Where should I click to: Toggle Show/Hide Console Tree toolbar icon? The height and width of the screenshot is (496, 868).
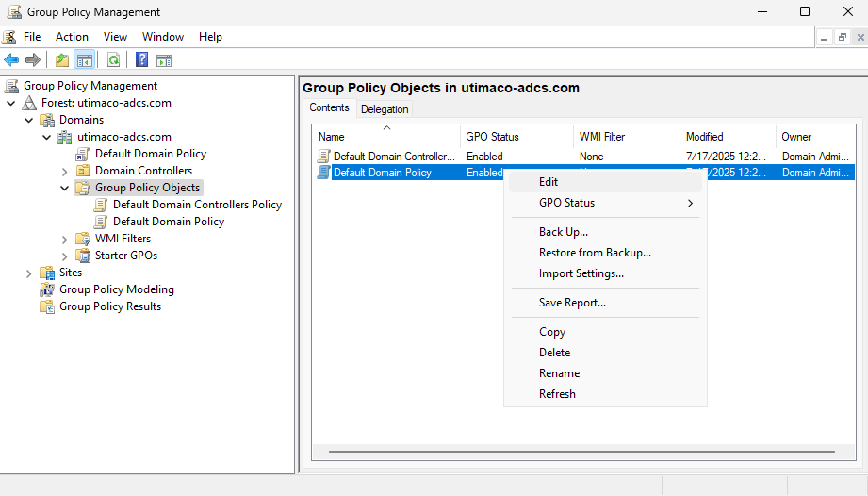[x=85, y=60]
